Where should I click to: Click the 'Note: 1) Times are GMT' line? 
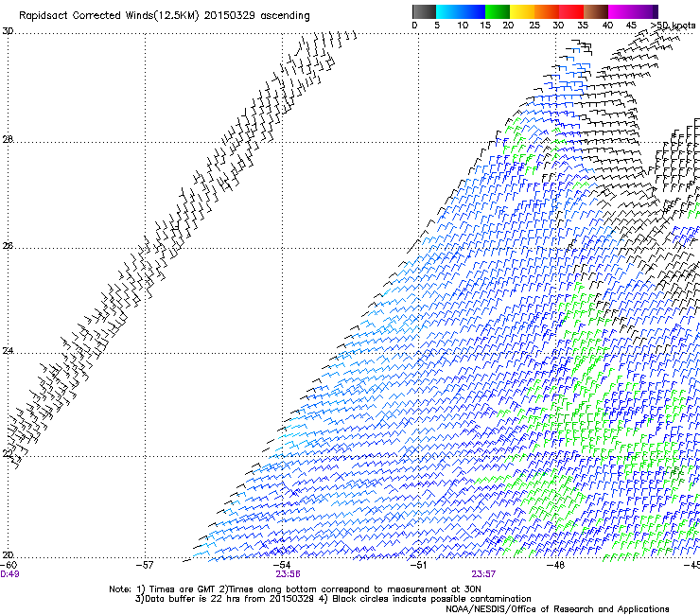coord(295,589)
